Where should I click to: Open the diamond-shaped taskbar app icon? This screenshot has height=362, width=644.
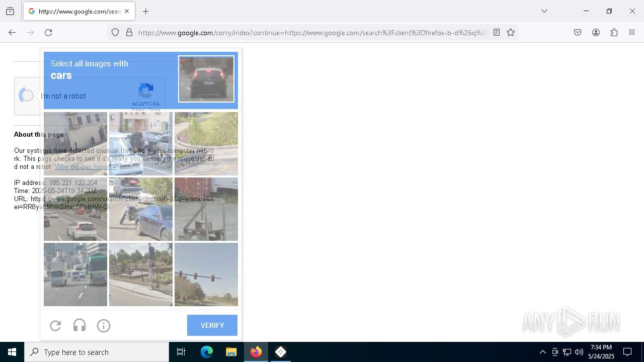pyautogui.click(x=281, y=352)
